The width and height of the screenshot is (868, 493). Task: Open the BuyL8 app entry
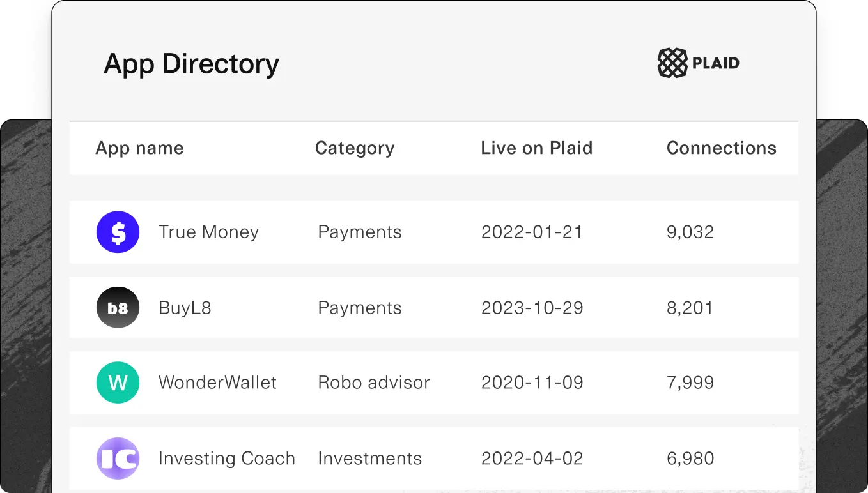point(185,308)
